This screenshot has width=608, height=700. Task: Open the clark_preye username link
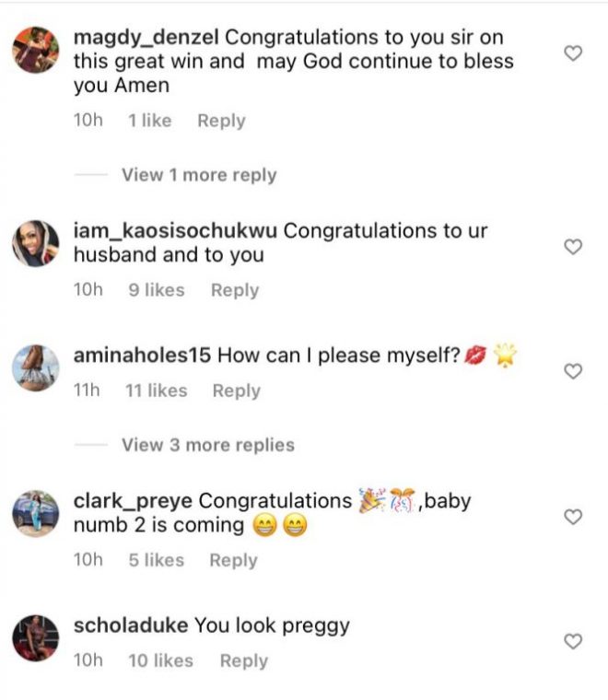133,501
